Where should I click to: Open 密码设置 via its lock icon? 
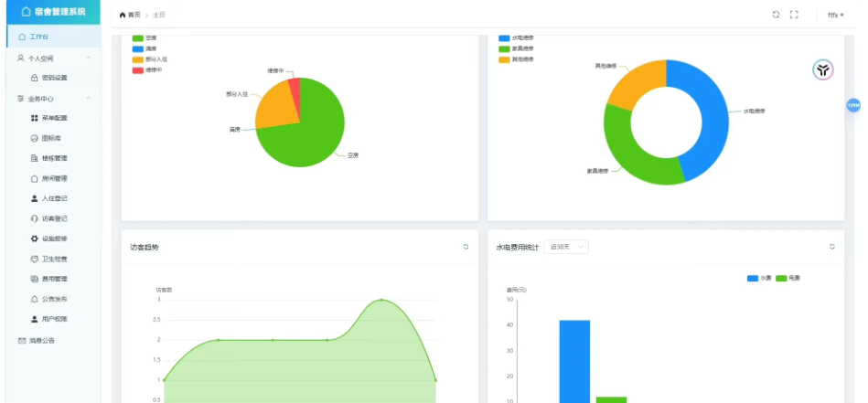click(x=35, y=78)
